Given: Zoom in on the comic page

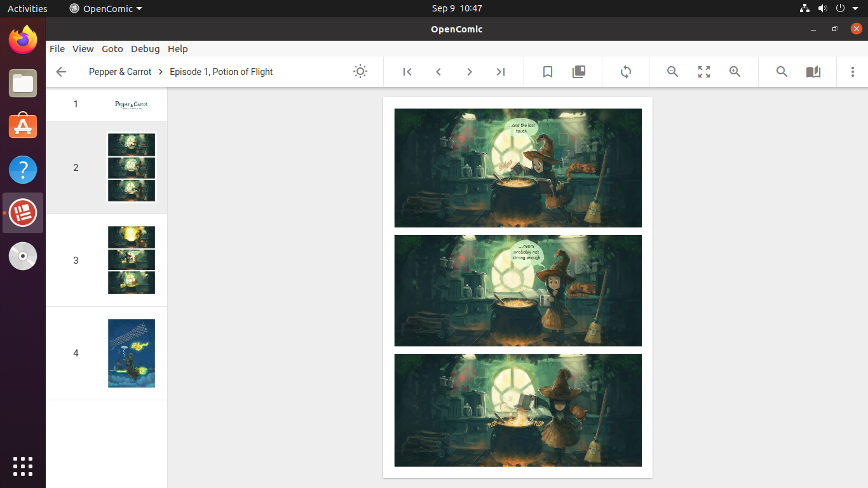Looking at the screenshot, I should (735, 72).
